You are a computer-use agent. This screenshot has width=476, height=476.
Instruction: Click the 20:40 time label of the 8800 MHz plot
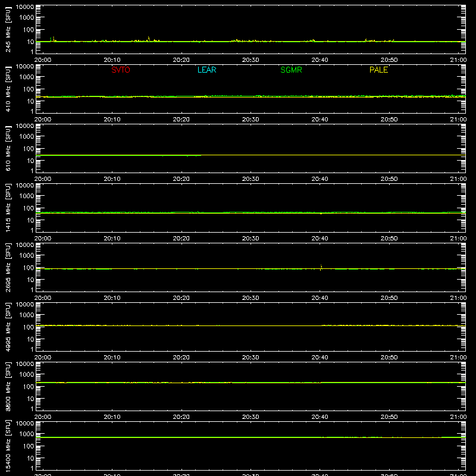pos(320,417)
